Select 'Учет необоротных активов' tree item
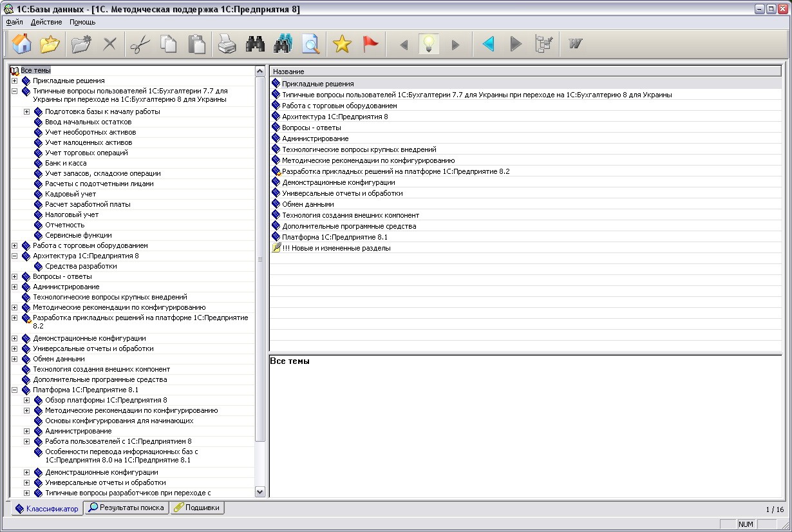 [x=91, y=132]
